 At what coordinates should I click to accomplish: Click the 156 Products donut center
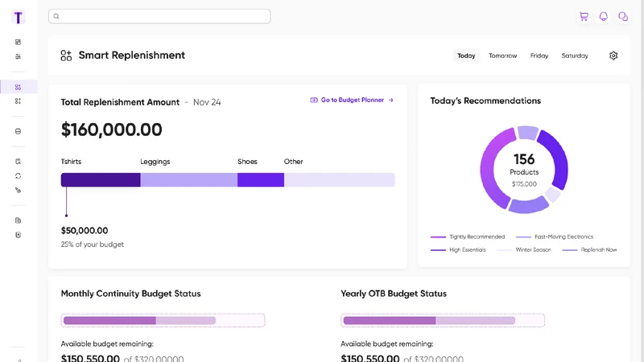point(524,169)
